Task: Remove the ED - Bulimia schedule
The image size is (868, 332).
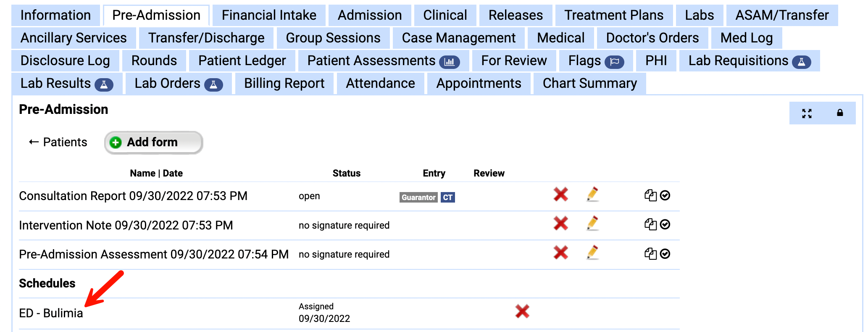Action: tap(522, 311)
